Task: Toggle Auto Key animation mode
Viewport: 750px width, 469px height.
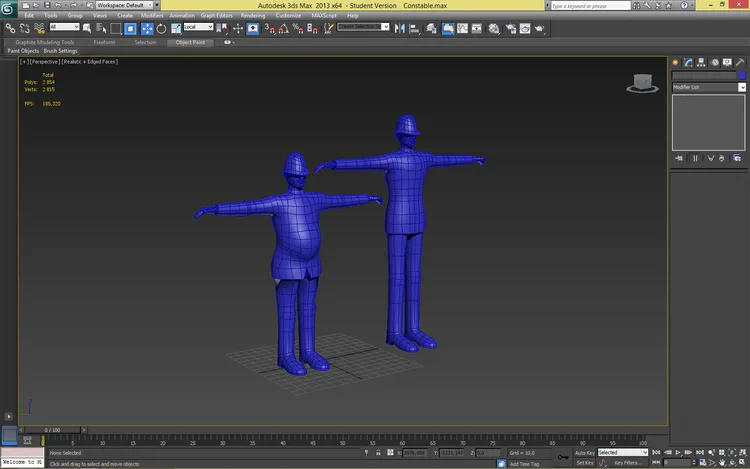Action: click(585, 453)
